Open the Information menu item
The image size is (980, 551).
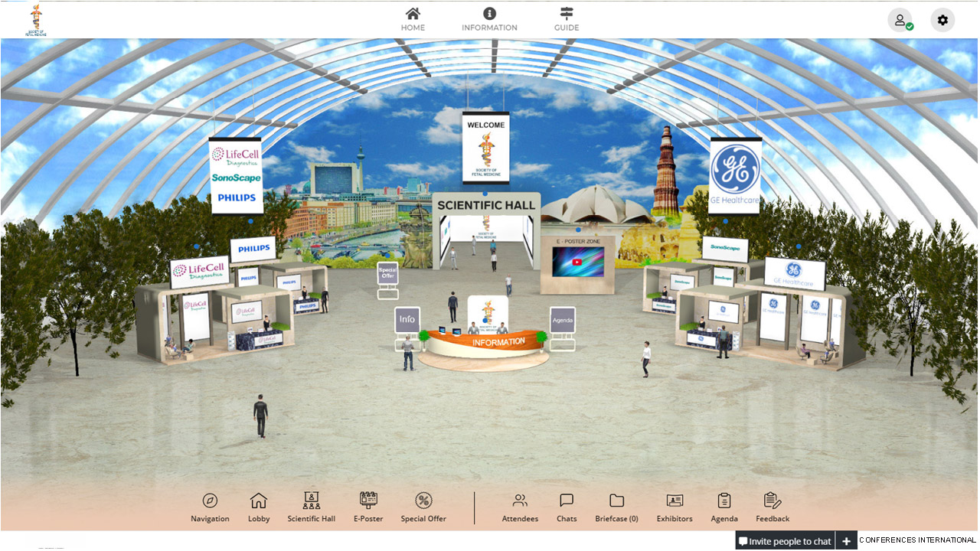(489, 19)
